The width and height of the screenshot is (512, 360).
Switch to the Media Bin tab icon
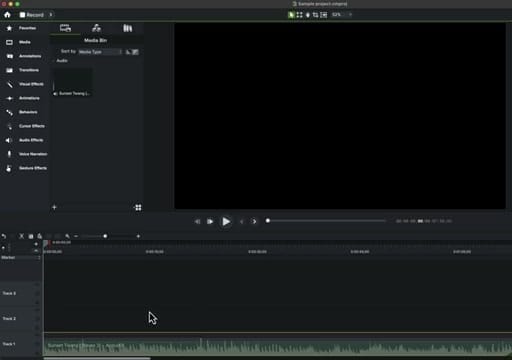coord(65,28)
